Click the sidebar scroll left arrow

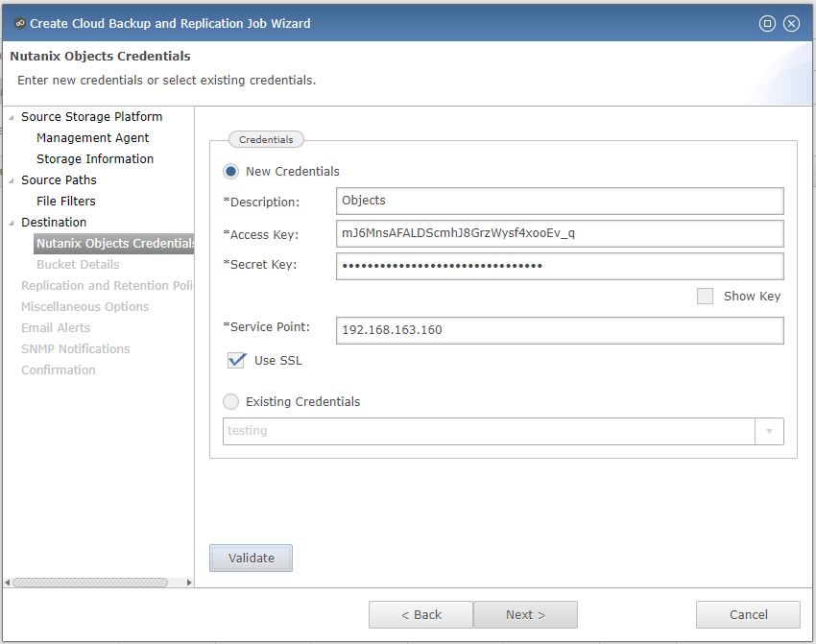tap(8, 583)
